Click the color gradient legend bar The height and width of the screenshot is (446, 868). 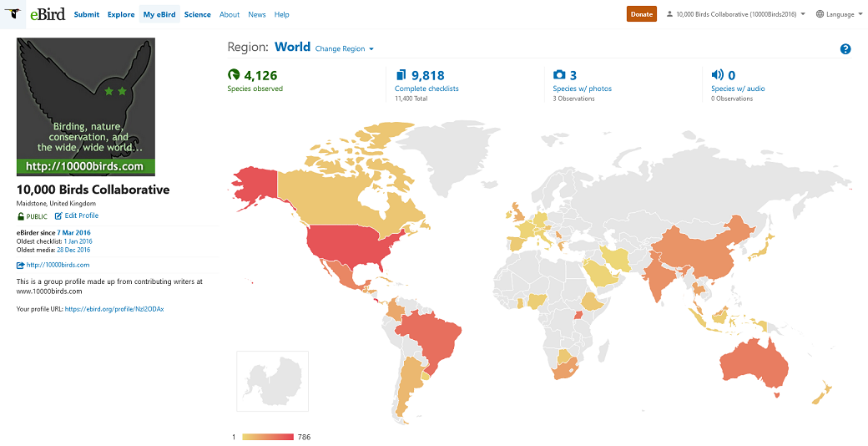point(268,437)
